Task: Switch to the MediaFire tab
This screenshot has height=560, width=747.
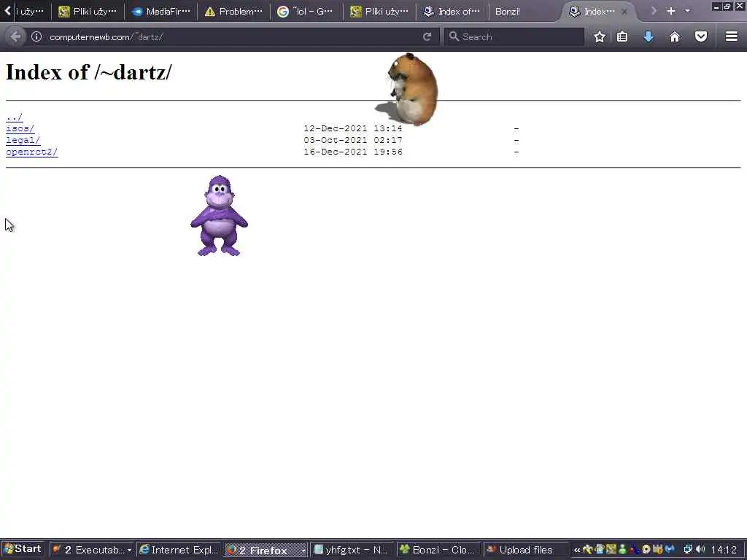Action: click(161, 12)
